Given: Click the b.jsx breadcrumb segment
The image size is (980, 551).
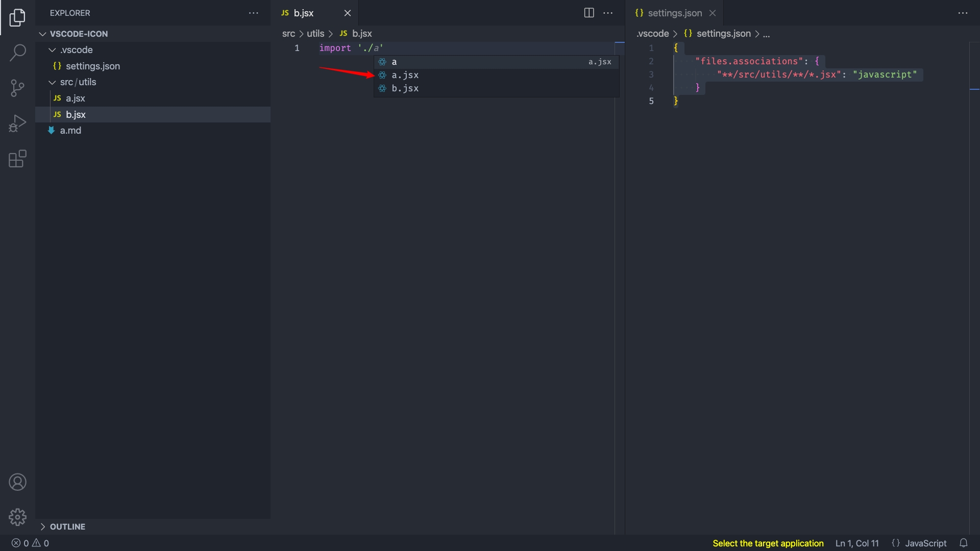Looking at the screenshot, I should (x=356, y=33).
